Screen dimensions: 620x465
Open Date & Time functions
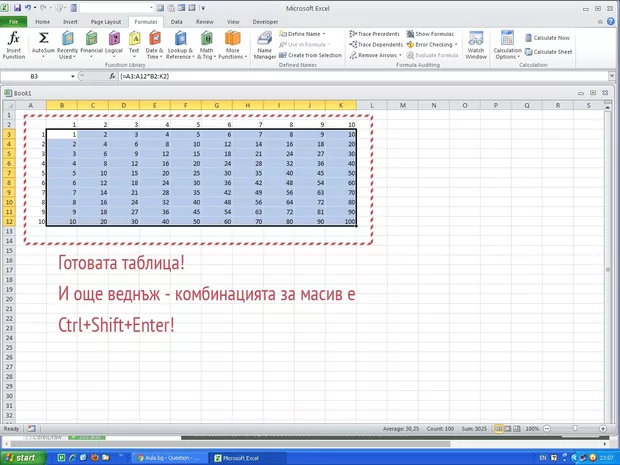click(x=154, y=45)
